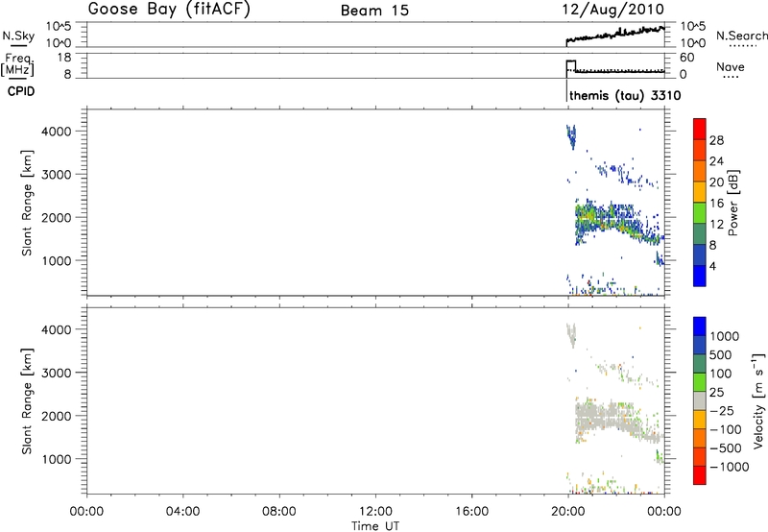
Task: Select the gray −25 to 25 Velocity colorbar segment
Action: coord(700,400)
